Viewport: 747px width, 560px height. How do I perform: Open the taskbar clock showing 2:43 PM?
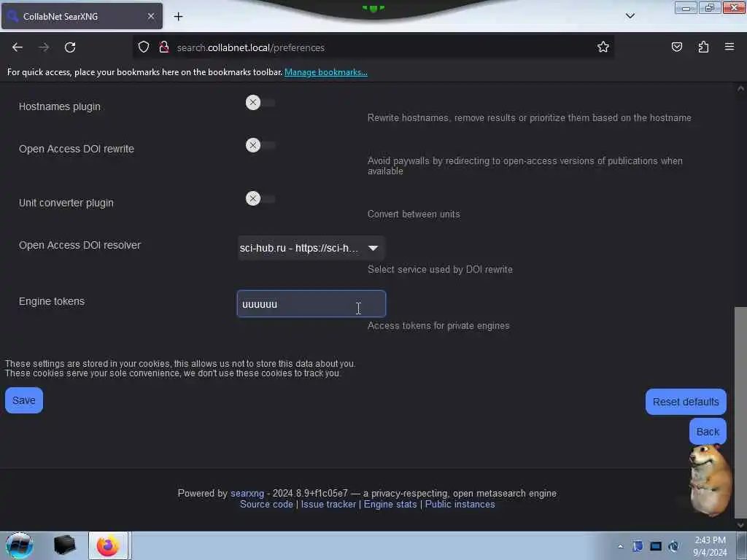point(710,546)
